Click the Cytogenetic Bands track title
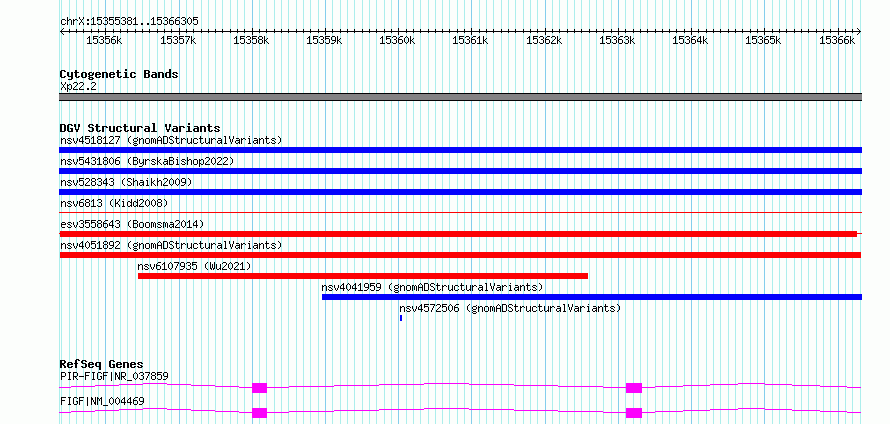Viewport: 890px width, 424px height. tap(119, 74)
